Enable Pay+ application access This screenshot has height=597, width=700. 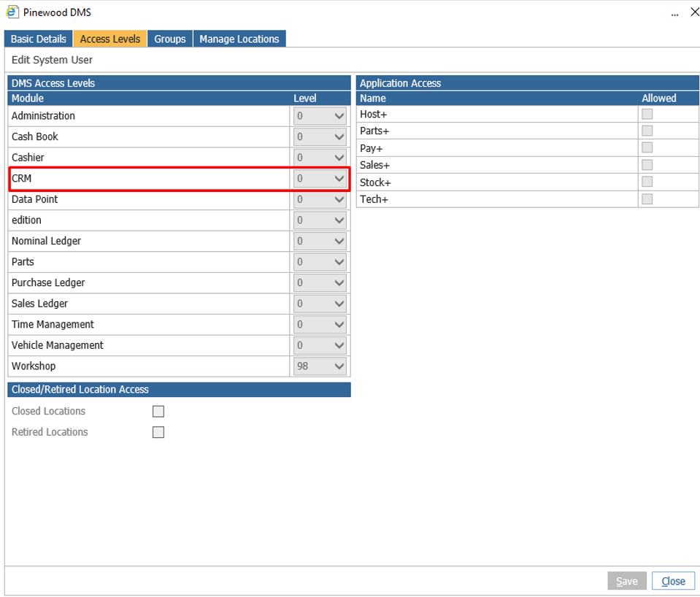[x=647, y=147]
